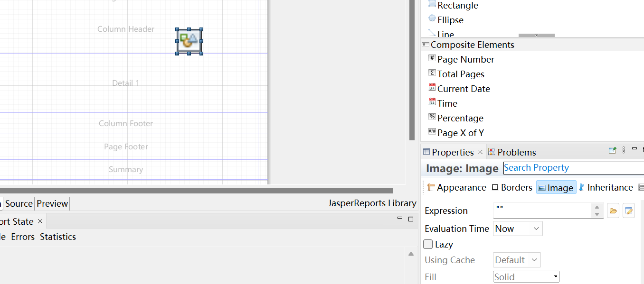Open the expression editor icon
The image size is (644, 284).
pyautogui.click(x=629, y=211)
